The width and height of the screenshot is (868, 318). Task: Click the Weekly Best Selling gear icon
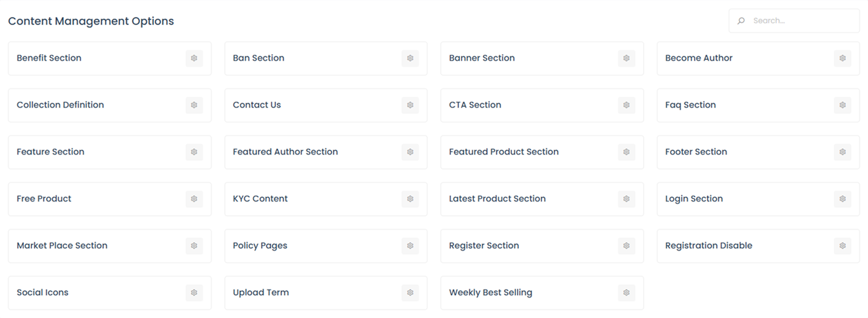626,293
